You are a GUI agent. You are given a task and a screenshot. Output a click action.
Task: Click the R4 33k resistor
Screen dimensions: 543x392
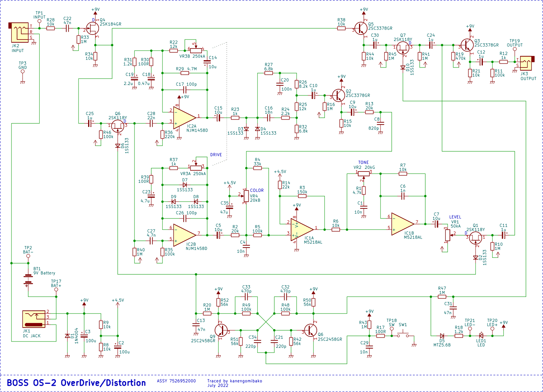tap(257, 168)
